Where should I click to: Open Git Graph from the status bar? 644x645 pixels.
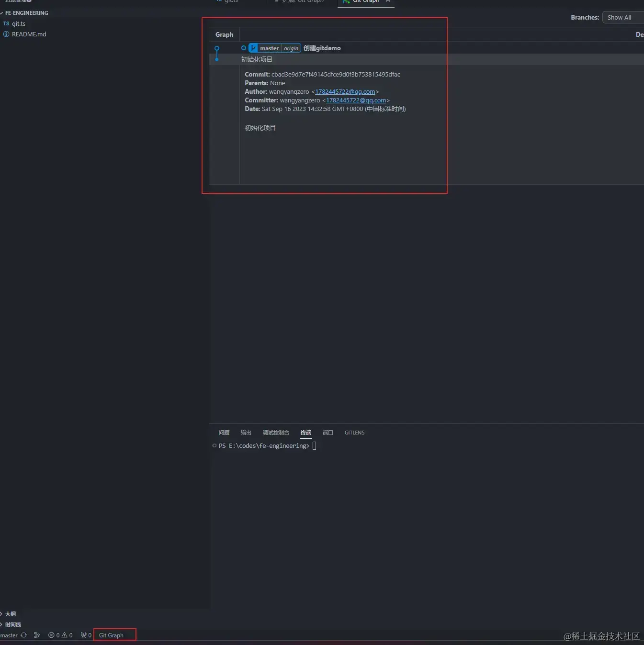click(x=111, y=635)
